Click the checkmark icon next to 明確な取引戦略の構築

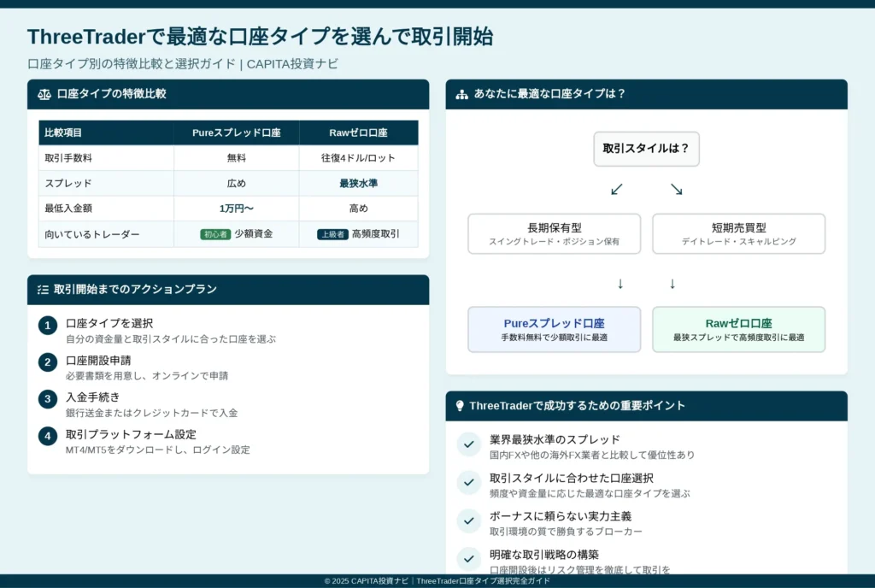click(x=469, y=559)
